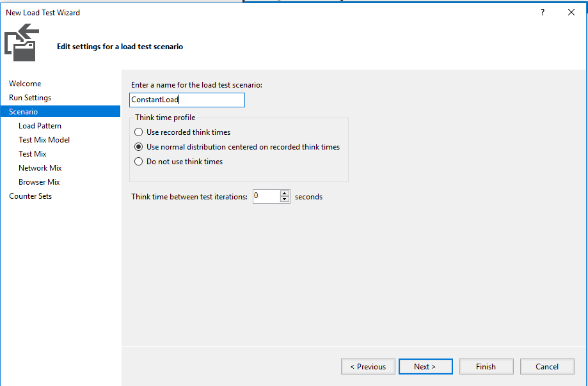Open the Test Mix step
Screen dimensions: 588x386
pos(32,153)
